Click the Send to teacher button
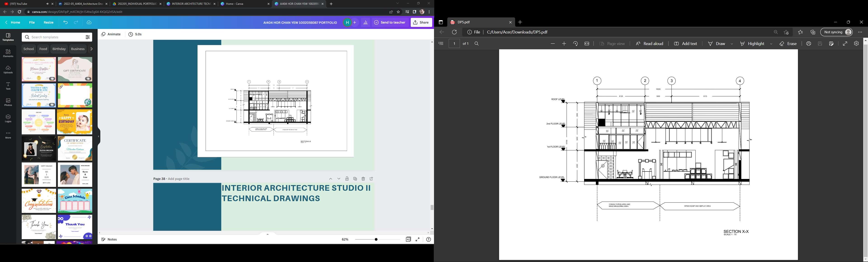The width and height of the screenshot is (868, 262). [x=390, y=22]
